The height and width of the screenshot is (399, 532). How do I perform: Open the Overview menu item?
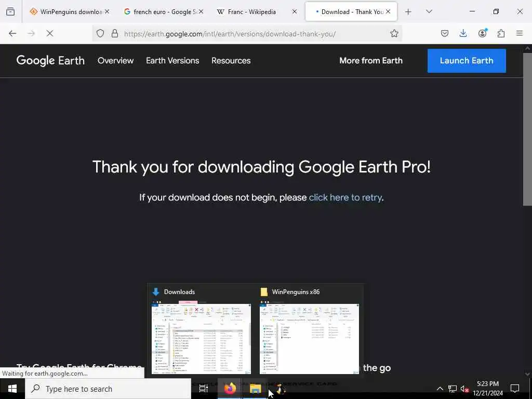116,60
